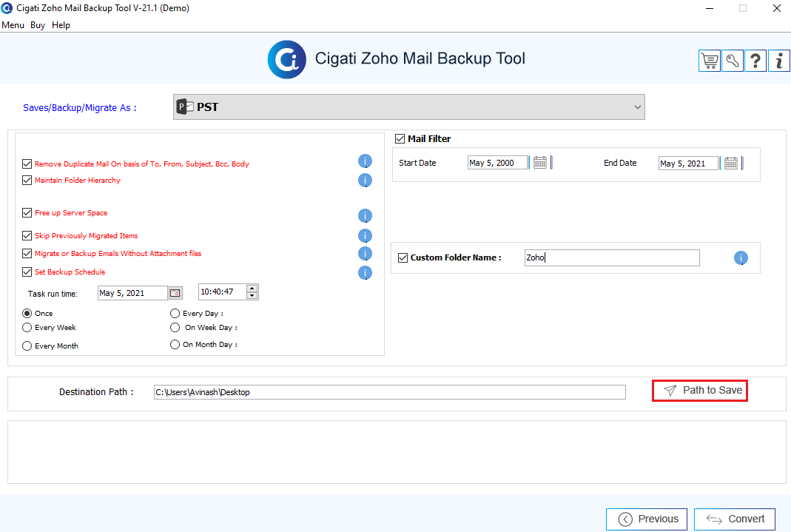Select the Every Day radio button

click(x=175, y=313)
